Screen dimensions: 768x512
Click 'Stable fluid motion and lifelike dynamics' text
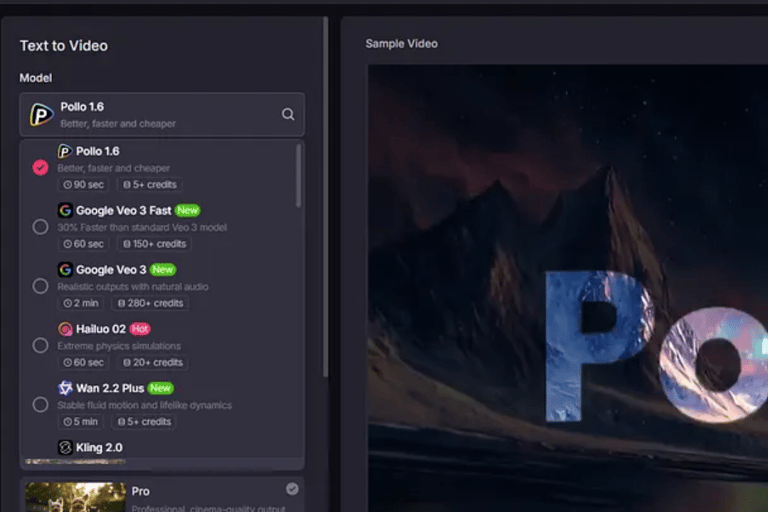pyautogui.click(x=144, y=405)
